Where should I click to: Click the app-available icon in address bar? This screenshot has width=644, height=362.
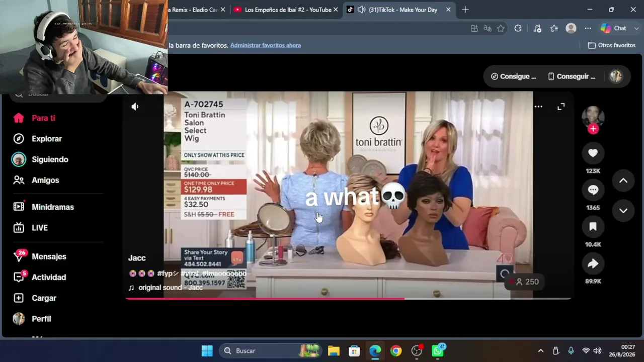(x=474, y=29)
